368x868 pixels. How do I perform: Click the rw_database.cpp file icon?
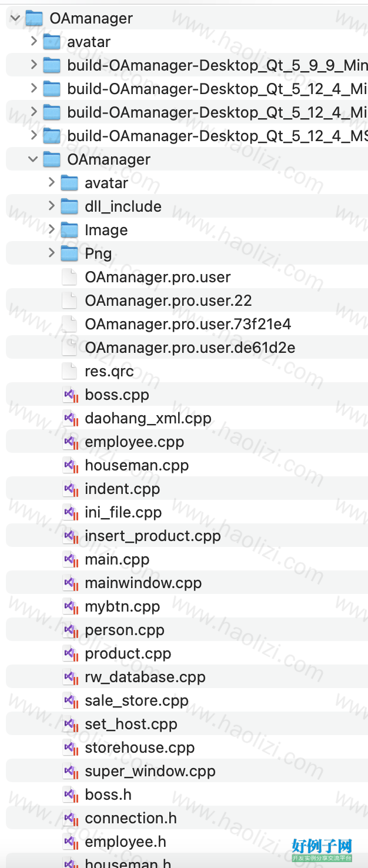tap(71, 677)
